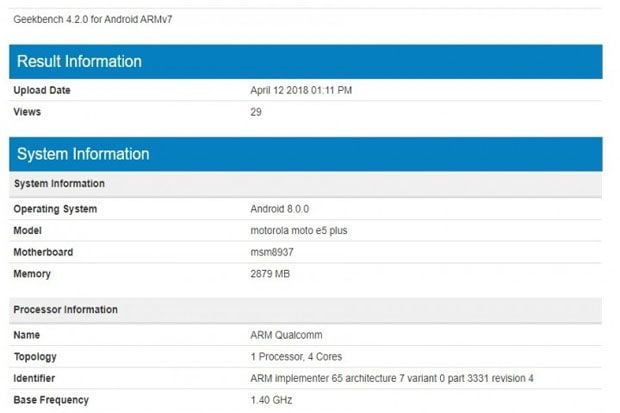The height and width of the screenshot is (413, 620).
Task: Click the Views label
Action: pyautogui.click(x=27, y=112)
